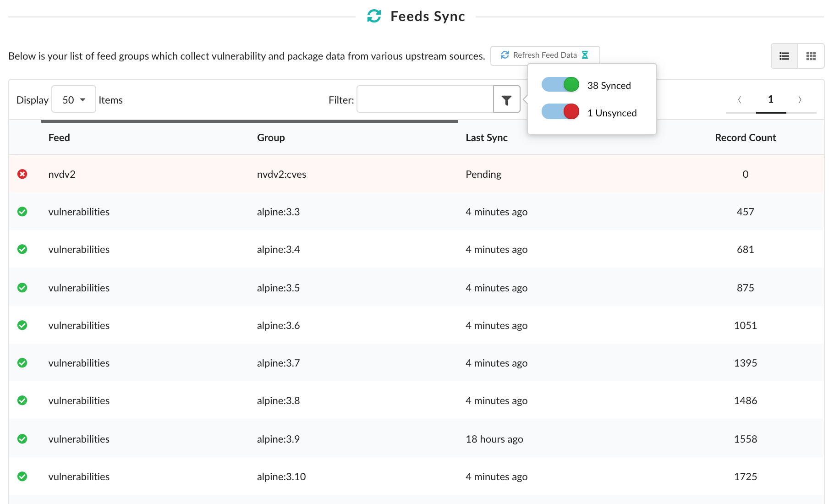
Task: Click into the Filter text field
Action: [x=425, y=99]
